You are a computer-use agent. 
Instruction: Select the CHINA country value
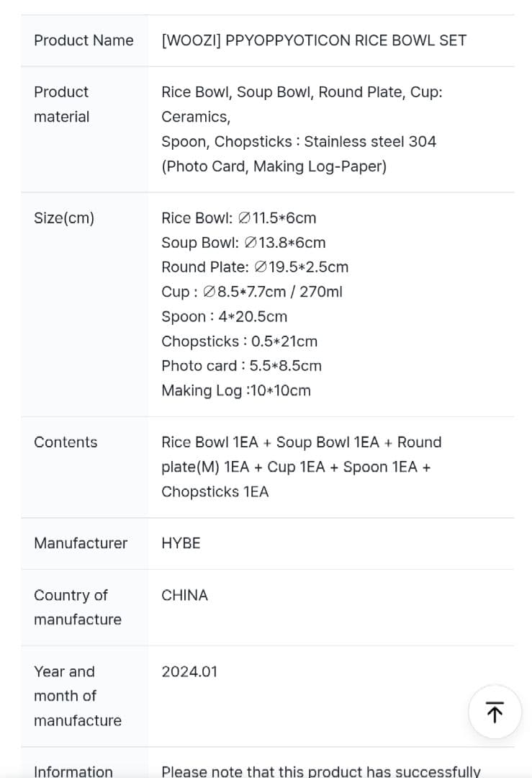[184, 595]
